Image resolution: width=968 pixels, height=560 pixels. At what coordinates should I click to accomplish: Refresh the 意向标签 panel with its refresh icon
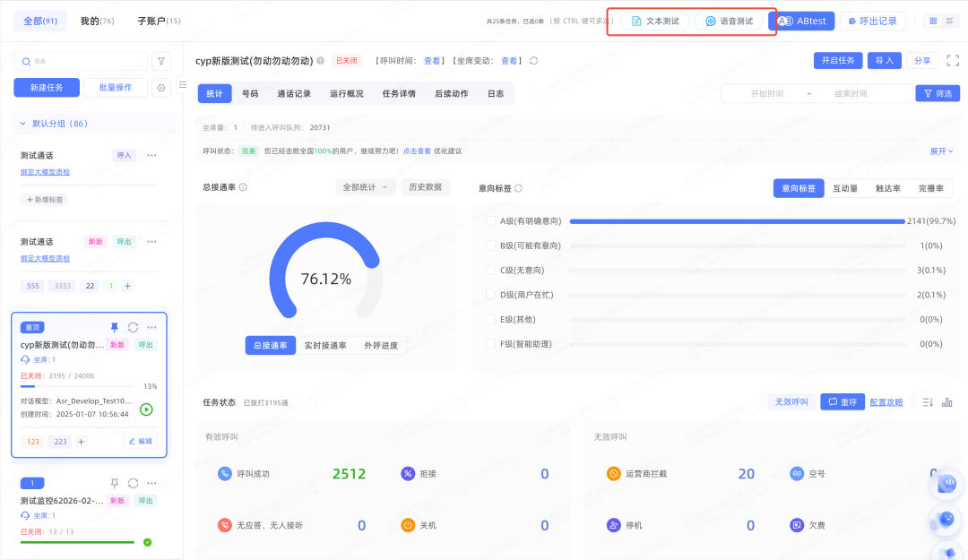click(x=518, y=188)
